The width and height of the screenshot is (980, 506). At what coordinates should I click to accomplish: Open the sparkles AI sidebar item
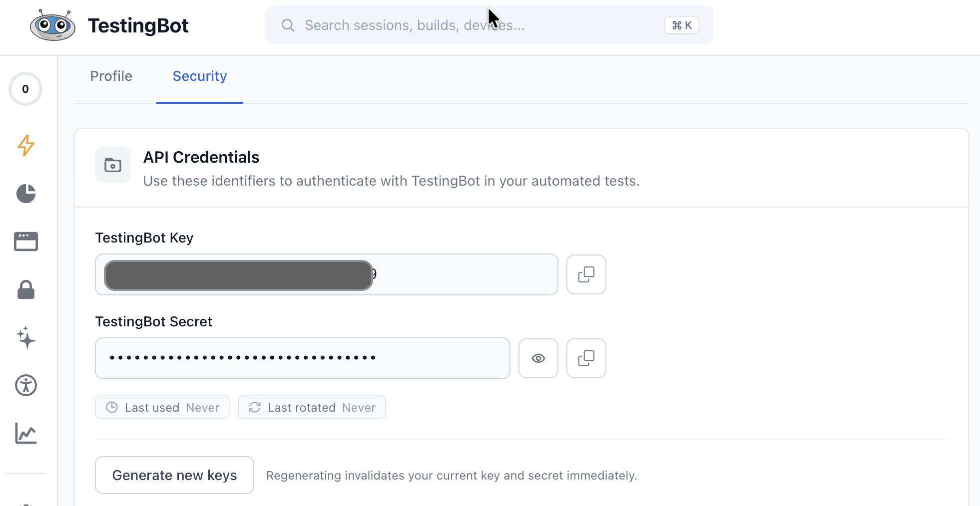(x=25, y=337)
